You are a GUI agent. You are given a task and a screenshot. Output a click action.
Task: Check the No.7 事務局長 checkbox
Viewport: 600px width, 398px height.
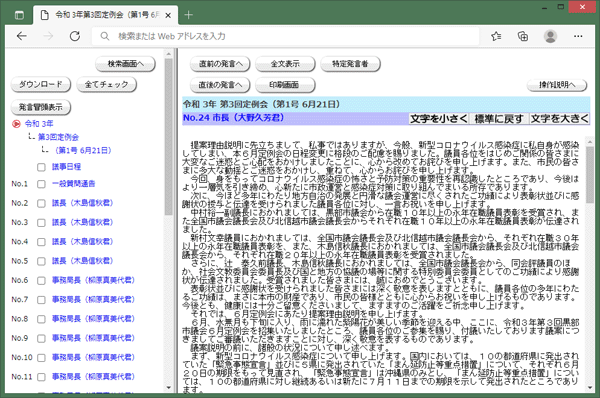[41, 300]
